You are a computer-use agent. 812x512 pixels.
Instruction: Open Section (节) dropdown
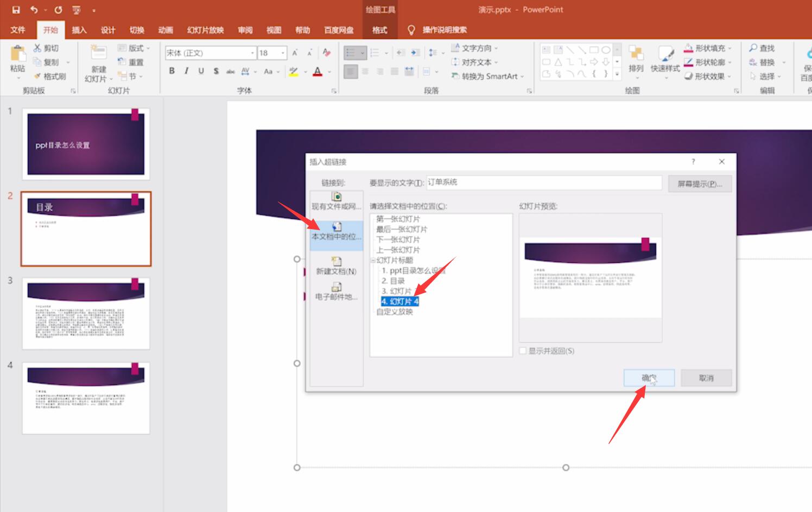[x=130, y=77]
